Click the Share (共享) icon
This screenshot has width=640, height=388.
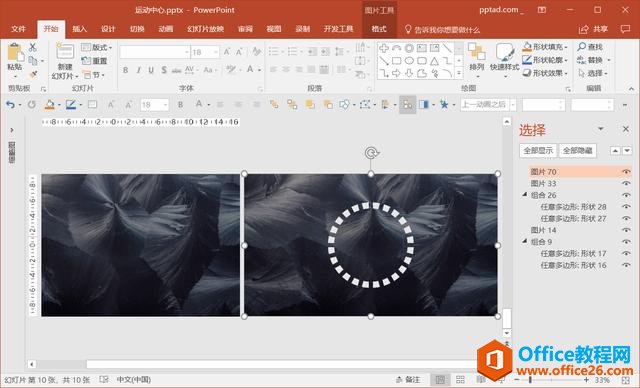click(584, 29)
